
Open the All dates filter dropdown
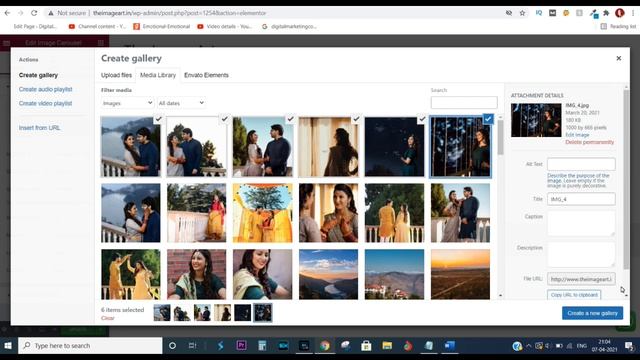181,103
